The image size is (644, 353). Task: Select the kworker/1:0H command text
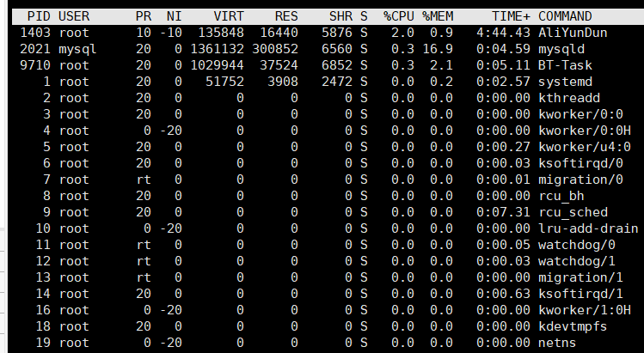click(x=585, y=310)
